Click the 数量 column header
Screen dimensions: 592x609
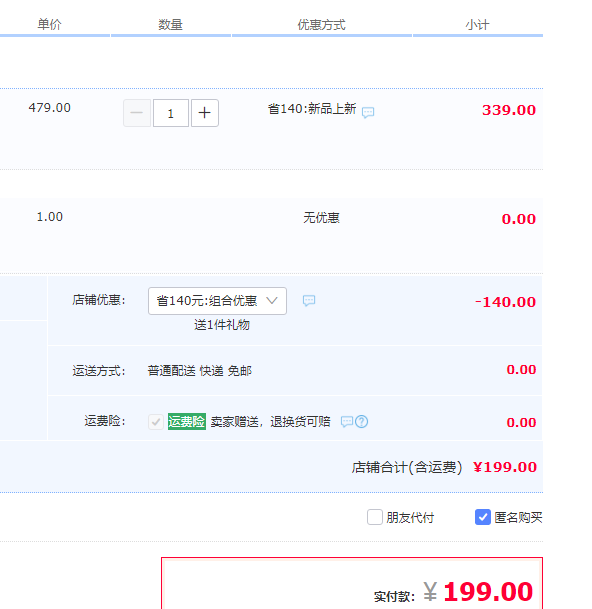170,24
